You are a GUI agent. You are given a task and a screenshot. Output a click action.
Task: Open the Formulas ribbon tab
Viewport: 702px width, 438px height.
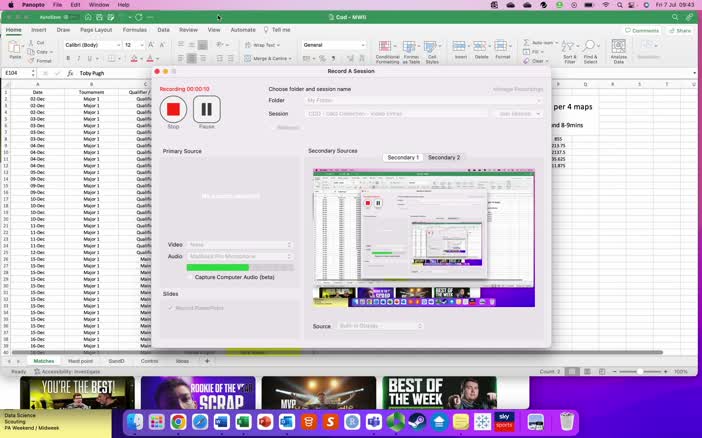pos(134,30)
